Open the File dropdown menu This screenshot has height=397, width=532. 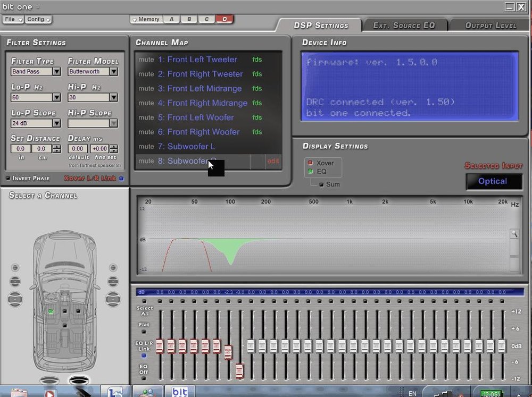pos(13,19)
